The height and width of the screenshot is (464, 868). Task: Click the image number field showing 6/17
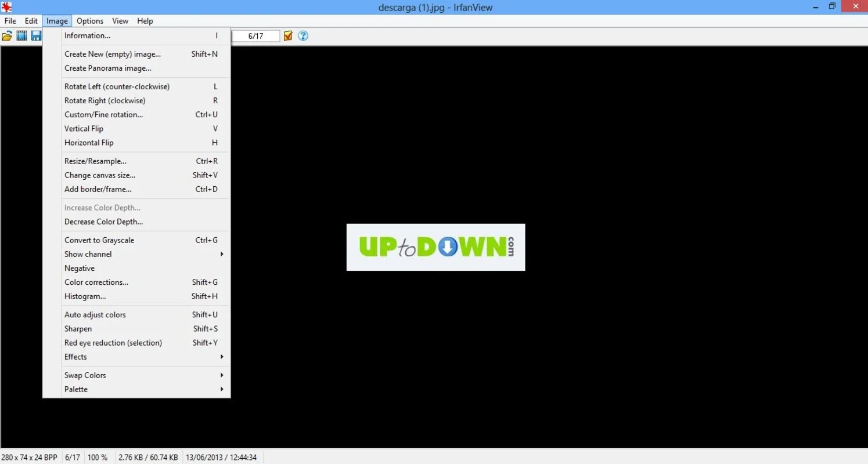pos(255,36)
